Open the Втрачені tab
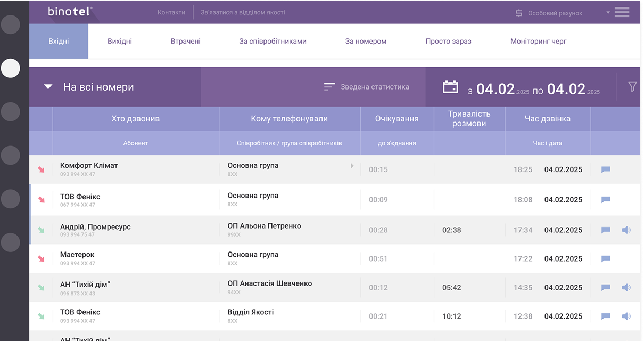 point(185,41)
